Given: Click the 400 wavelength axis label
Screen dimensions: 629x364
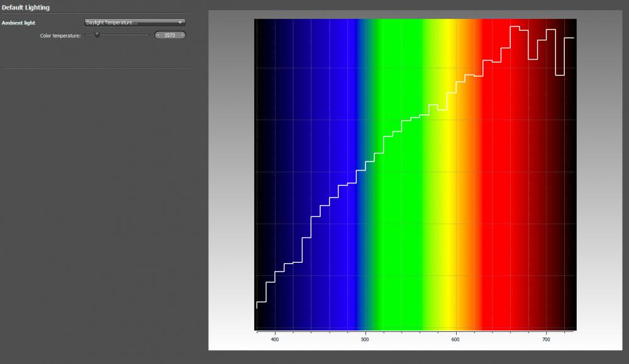Looking at the screenshot, I should tap(275, 339).
